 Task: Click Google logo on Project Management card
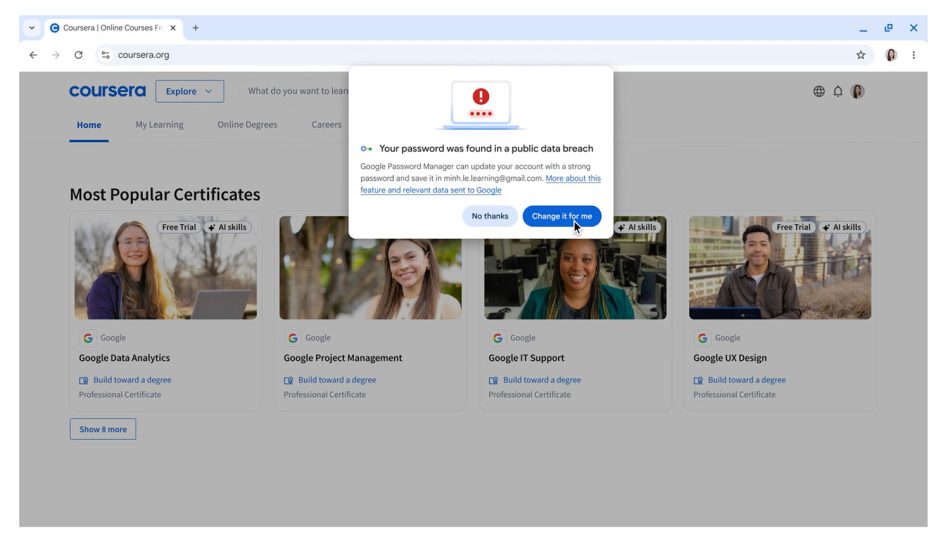click(293, 338)
